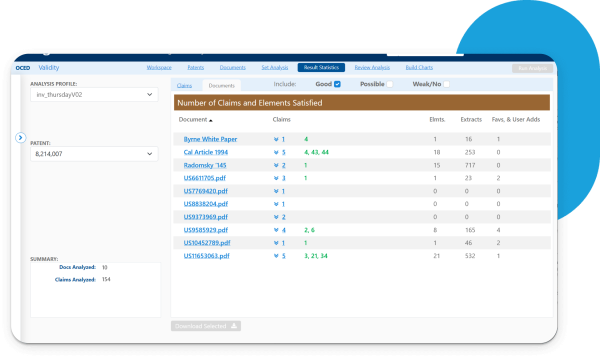Enable the Weak/No include checkbox
The width and height of the screenshot is (600, 360).
pos(446,84)
